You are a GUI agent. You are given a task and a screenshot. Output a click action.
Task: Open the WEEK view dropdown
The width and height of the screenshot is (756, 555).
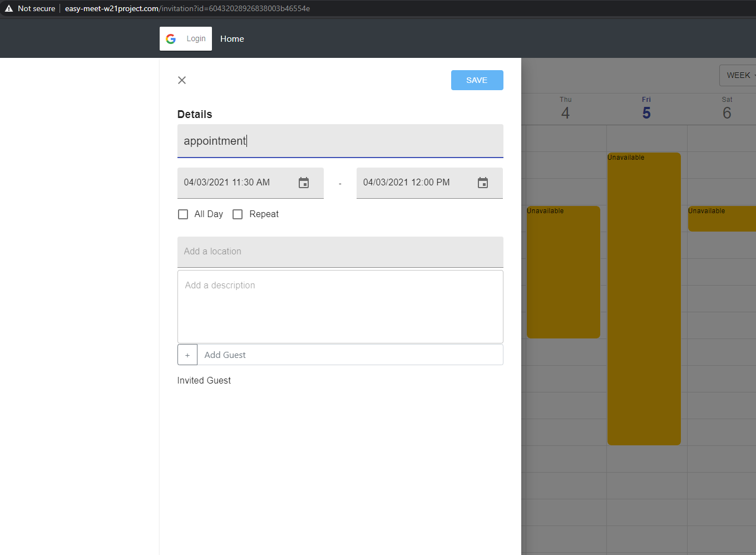pos(739,75)
